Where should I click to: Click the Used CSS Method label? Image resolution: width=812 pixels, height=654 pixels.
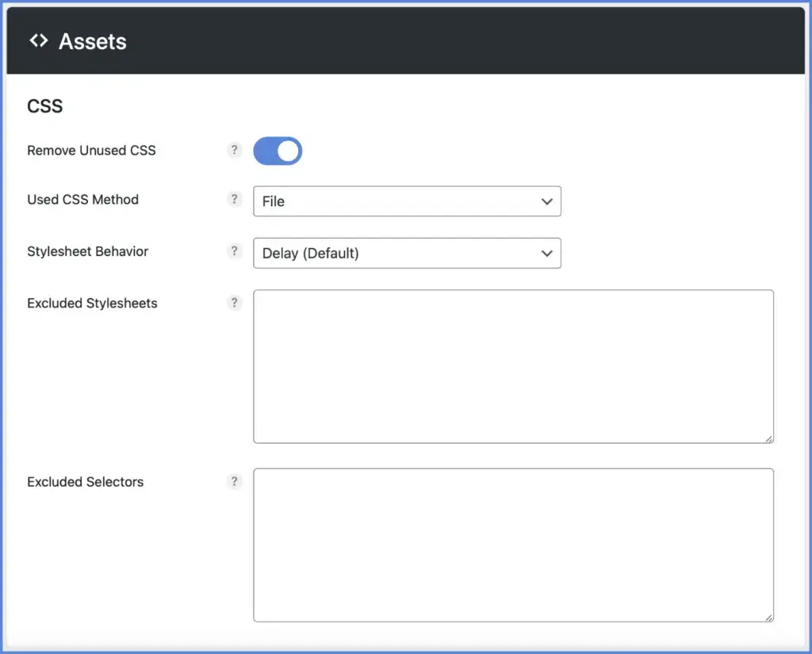(82, 199)
